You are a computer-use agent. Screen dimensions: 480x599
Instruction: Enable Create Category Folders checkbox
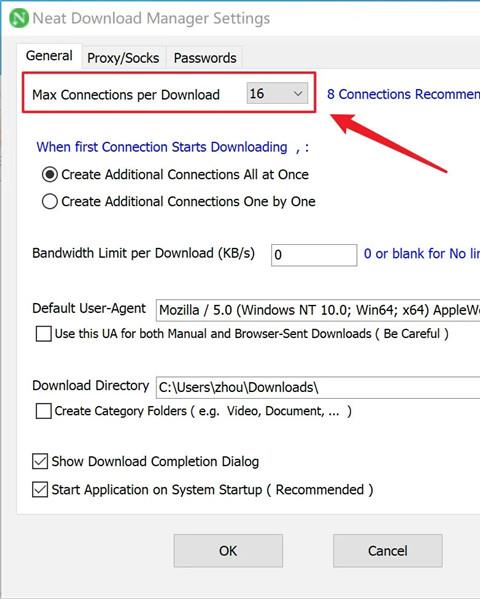(44, 411)
